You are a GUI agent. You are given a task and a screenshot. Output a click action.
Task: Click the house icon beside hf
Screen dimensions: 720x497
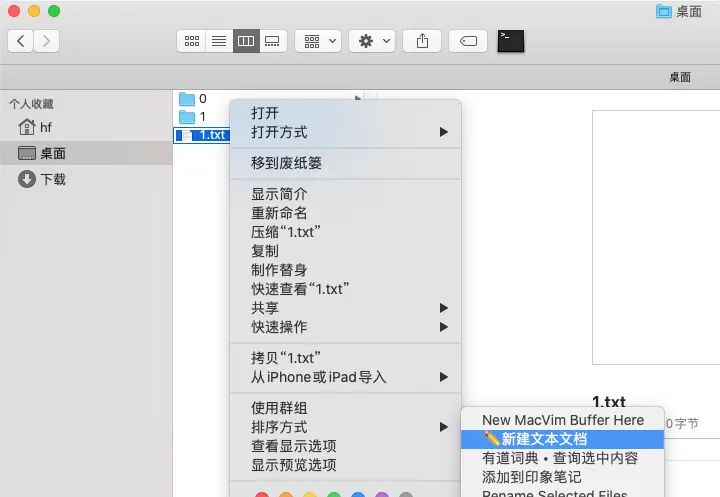click(27, 127)
